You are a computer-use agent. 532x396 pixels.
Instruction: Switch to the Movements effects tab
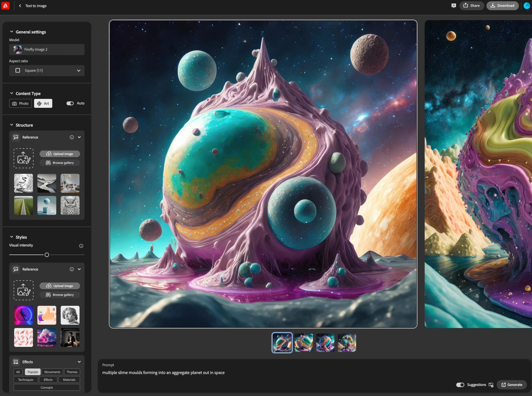click(52, 372)
